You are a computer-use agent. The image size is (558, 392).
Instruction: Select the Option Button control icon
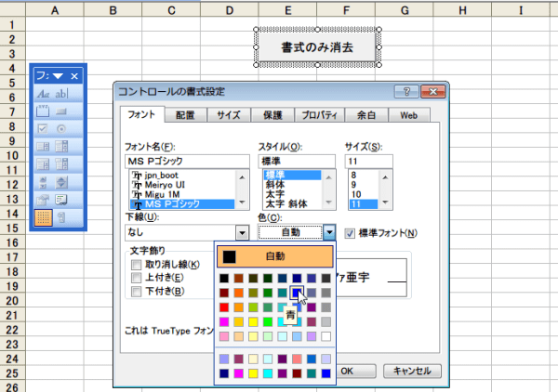[62, 129]
